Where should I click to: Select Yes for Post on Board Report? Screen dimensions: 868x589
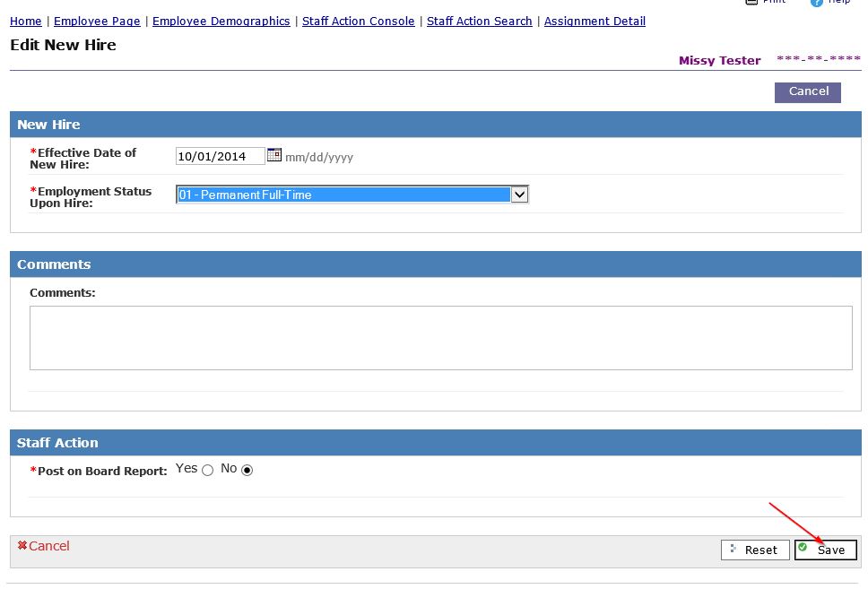click(208, 470)
